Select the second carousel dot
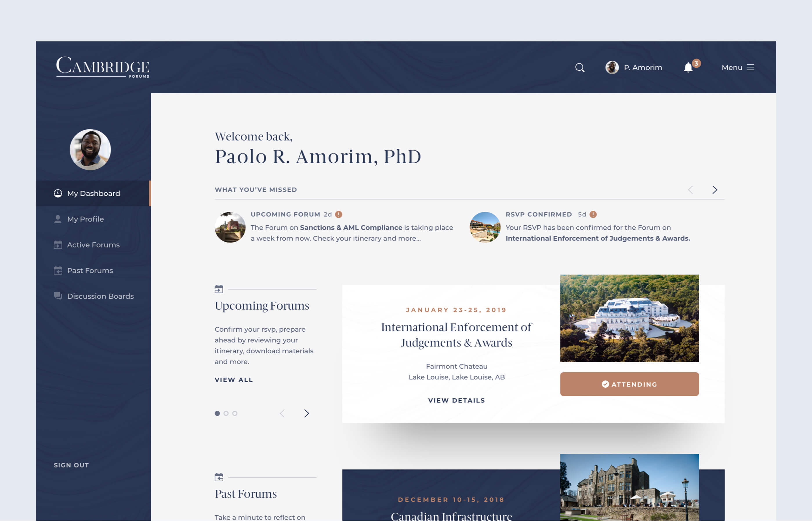812x521 pixels. [x=226, y=413]
